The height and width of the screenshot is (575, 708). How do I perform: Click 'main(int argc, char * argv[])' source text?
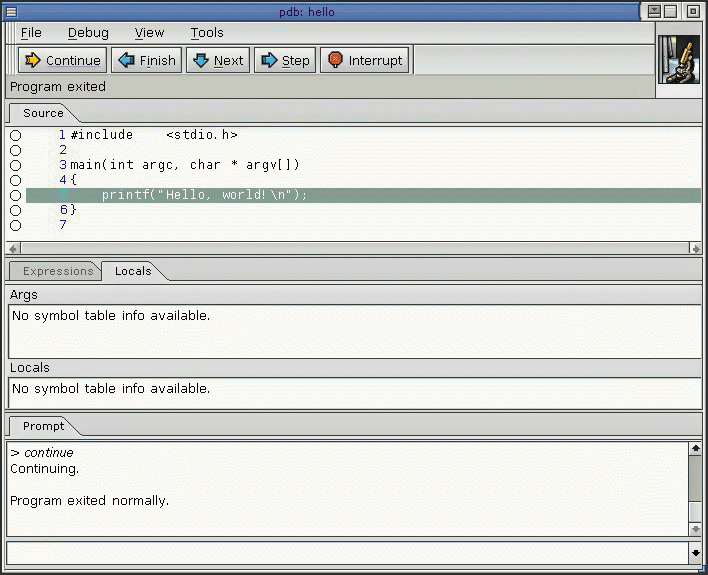pos(185,165)
